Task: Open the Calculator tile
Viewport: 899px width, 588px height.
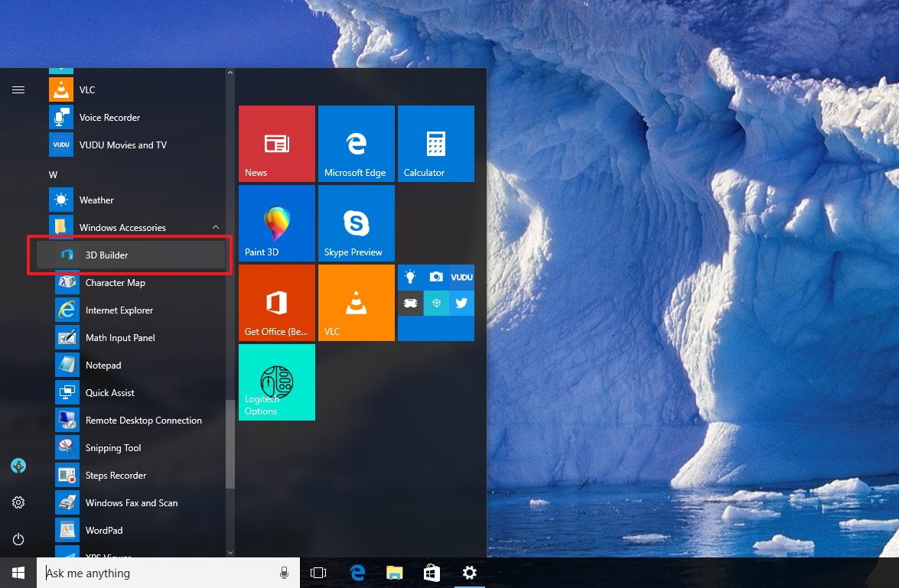Action: [436, 144]
